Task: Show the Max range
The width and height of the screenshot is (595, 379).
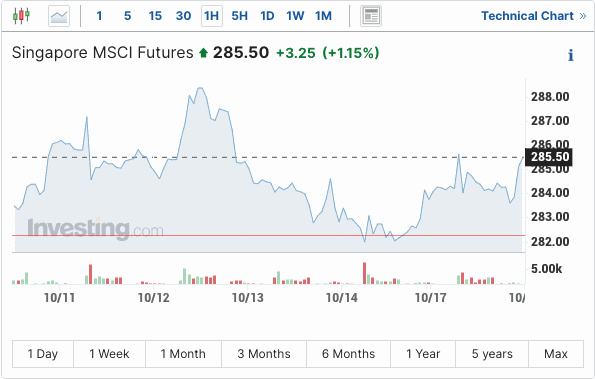Action: [556, 354]
